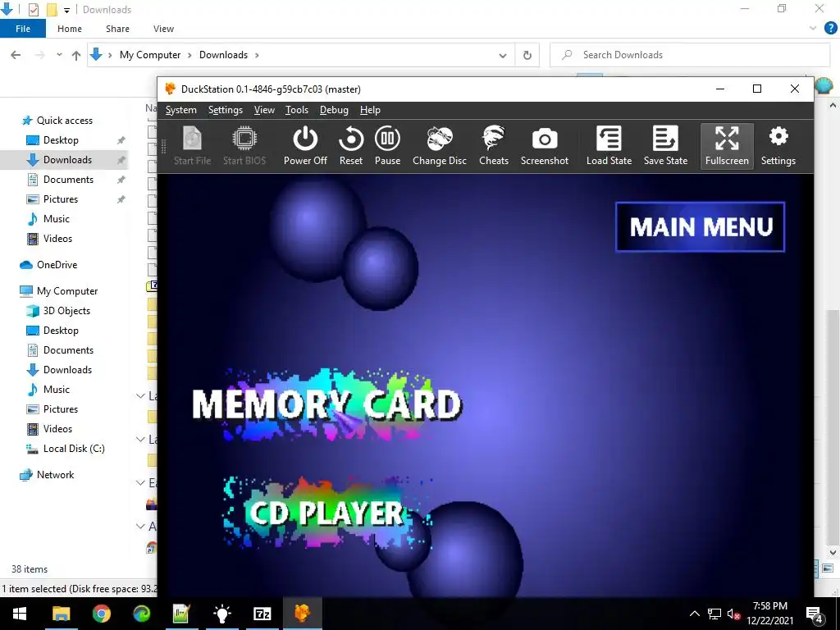
Task: Open DuckStation Settings gear icon
Action: click(778, 146)
